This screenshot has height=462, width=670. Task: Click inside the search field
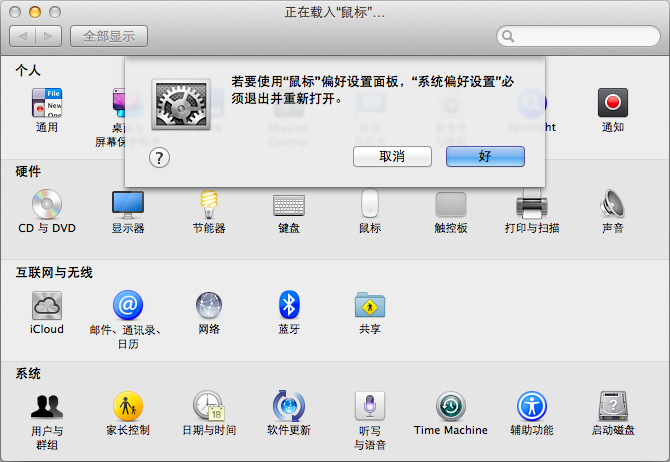point(579,36)
